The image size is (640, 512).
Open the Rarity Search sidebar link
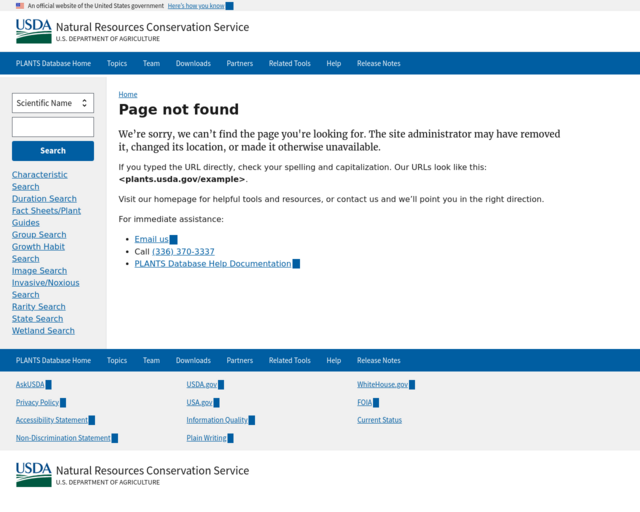38,307
